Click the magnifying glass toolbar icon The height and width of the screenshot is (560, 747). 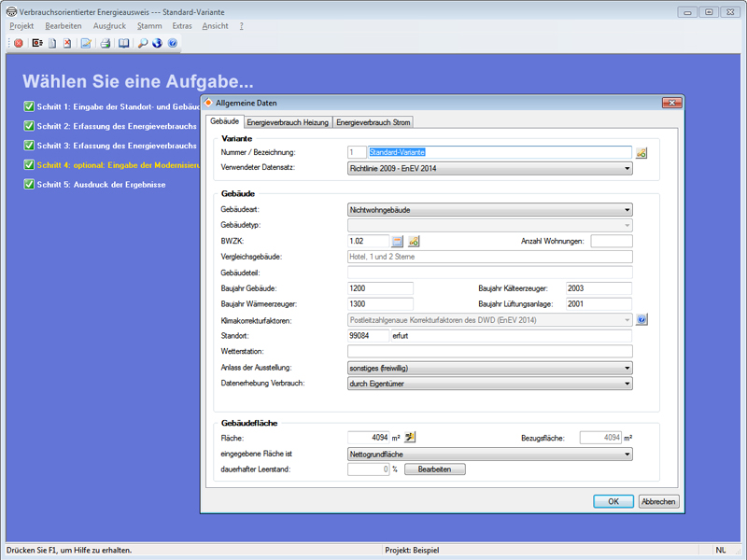coord(143,43)
